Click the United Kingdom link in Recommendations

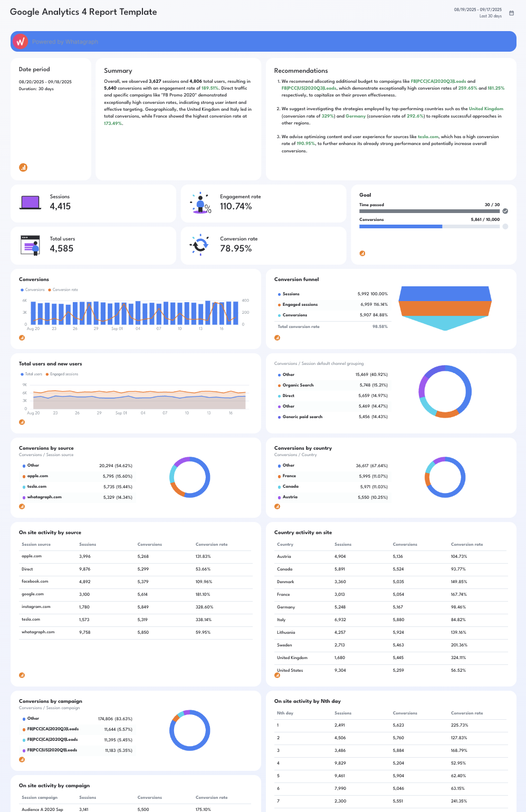(x=486, y=109)
